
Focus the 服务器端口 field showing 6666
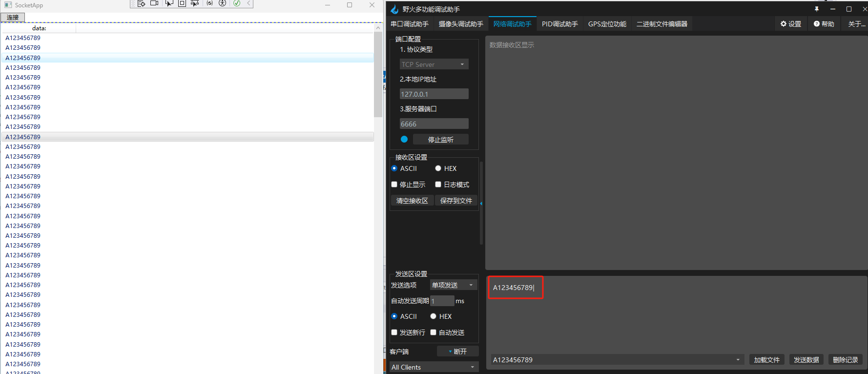point(434,124)
